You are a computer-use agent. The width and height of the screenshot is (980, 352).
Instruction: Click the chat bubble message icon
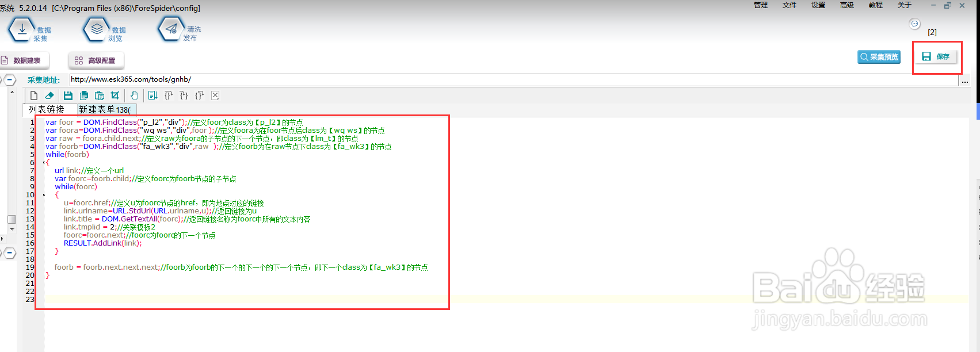coord(914,24)
